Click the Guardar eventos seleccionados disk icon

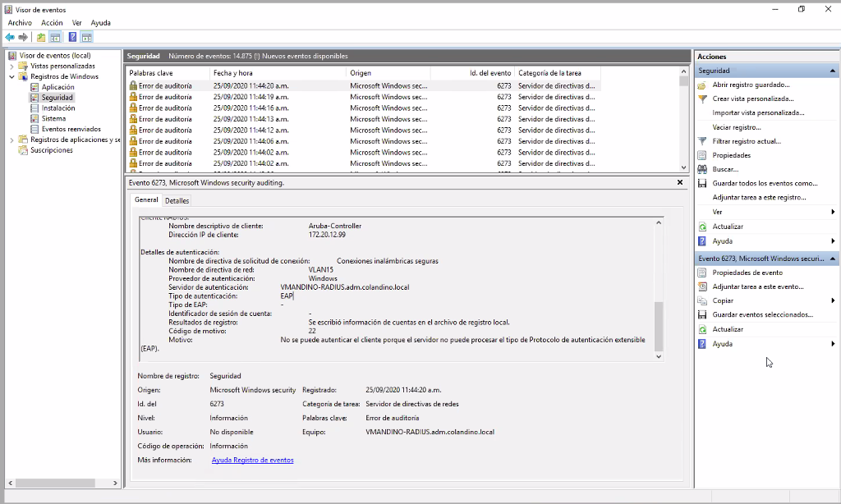702,314
